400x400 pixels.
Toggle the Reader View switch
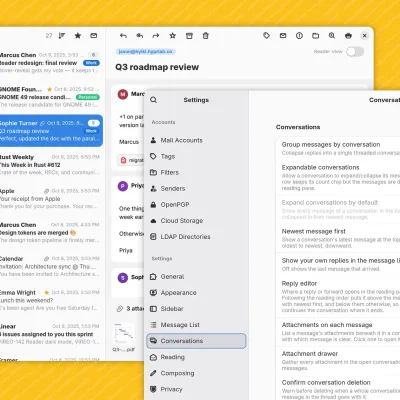pyautogui.click(x=355, y=52)
